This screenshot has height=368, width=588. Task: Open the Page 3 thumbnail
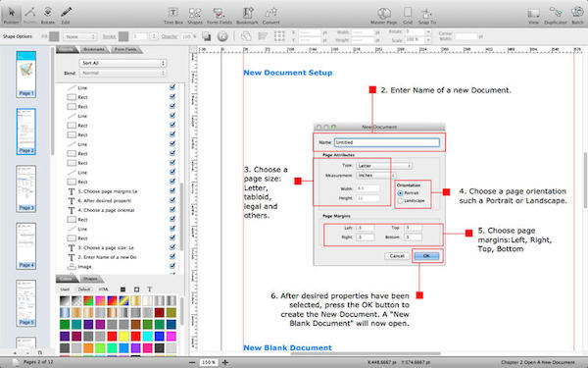(x=25, y=188)
